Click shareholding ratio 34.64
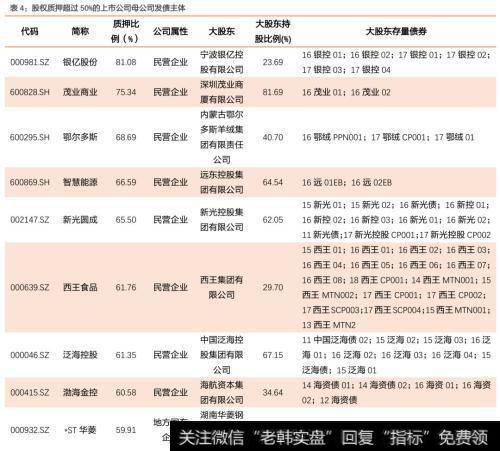500x451 pixels. pos(273,392)
